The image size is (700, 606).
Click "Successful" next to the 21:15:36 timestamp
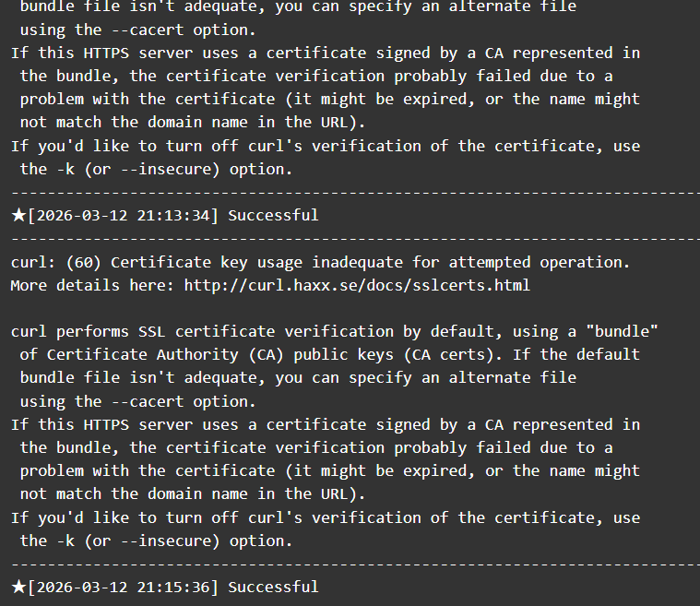(273, 587)
